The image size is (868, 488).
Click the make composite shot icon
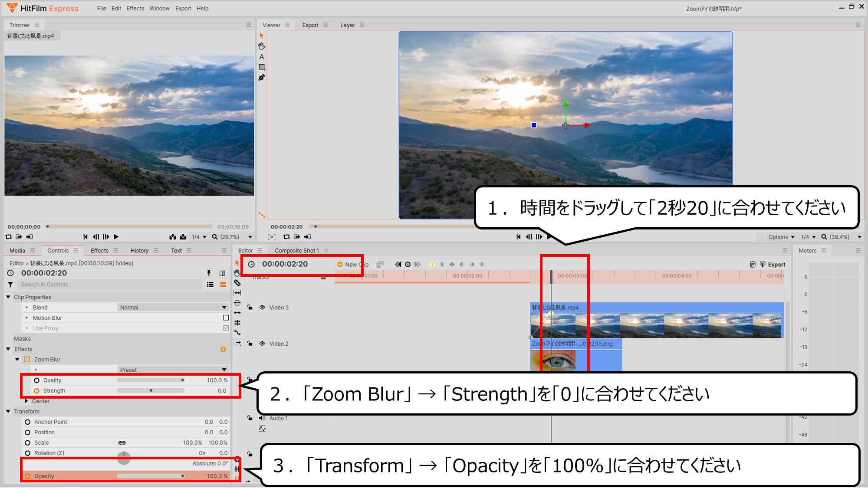(380, 264)
